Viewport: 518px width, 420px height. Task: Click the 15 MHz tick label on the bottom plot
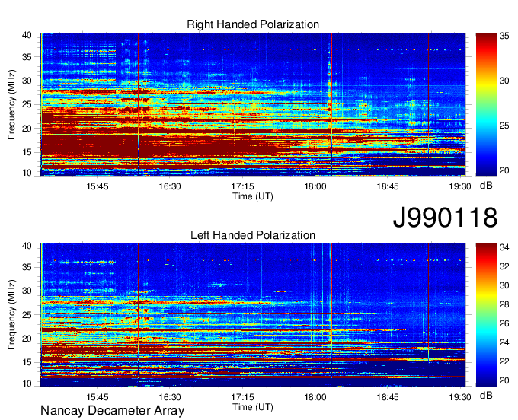tap(27, 363)
